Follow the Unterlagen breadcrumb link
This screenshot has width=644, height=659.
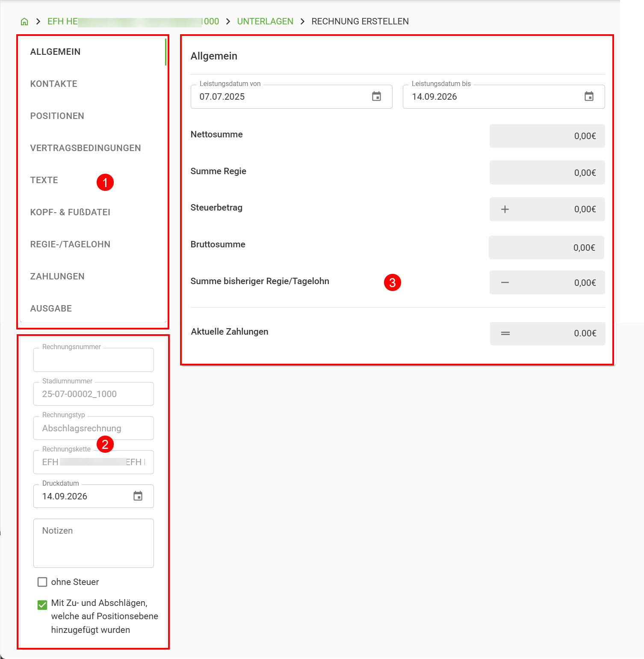pyautogui.click(x=265, y=21)
